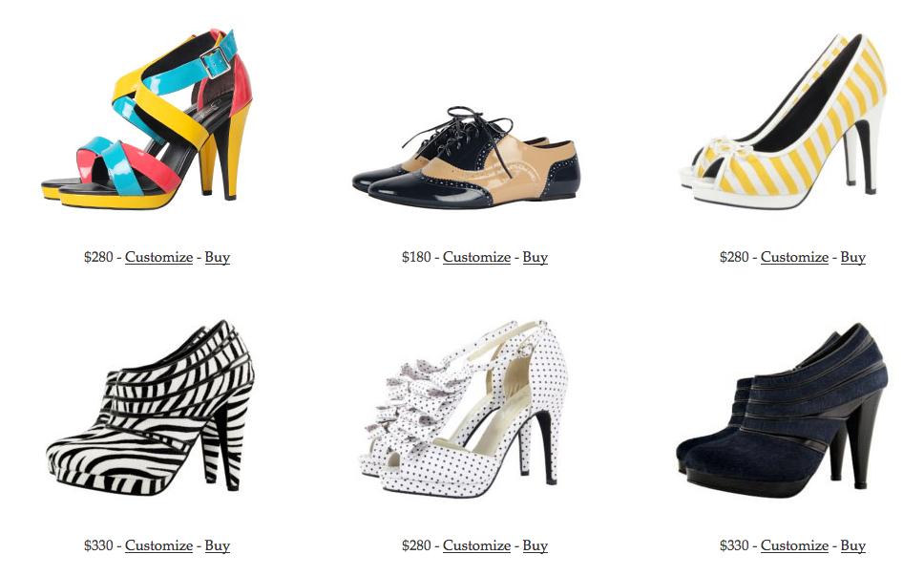The width and height of the screenshot is (924, 576).
Task: Select the yellow striped peep-toe pump
Action: pyautogui.click(x=784, y=120)
